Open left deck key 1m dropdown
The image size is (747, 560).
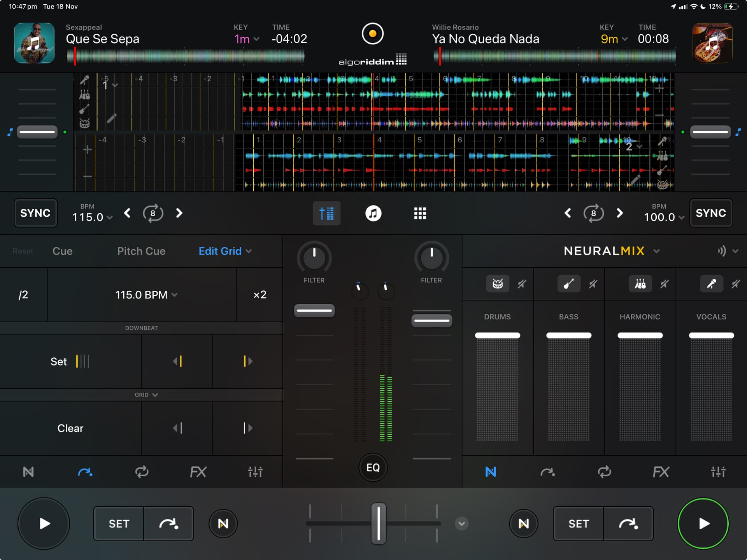point(247,39)
